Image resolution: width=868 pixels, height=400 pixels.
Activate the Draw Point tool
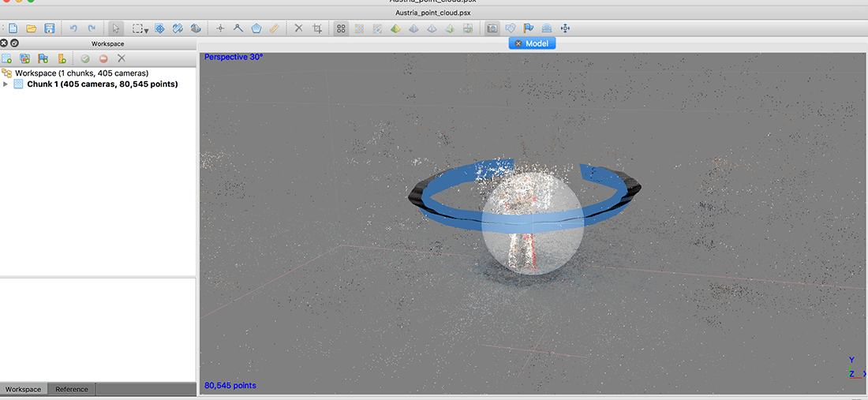click(220, 28)
